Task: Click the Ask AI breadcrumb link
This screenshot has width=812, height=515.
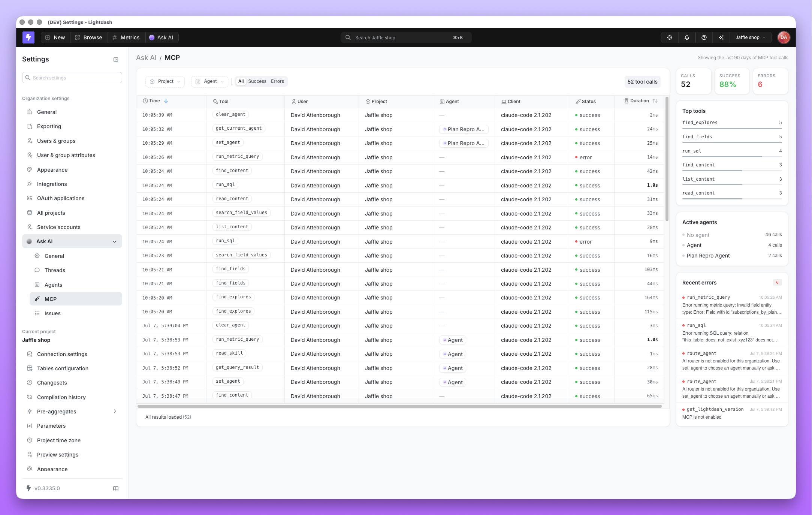Action: (146, 58)
